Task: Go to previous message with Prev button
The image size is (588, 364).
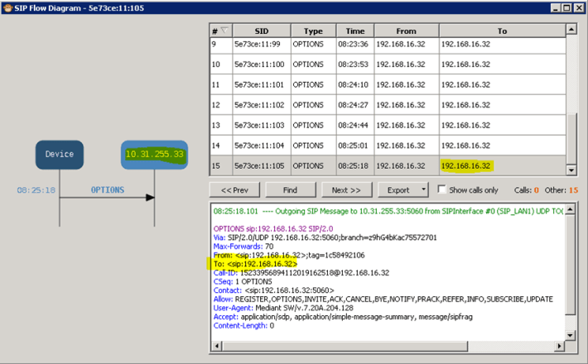Action: (234, 189)
